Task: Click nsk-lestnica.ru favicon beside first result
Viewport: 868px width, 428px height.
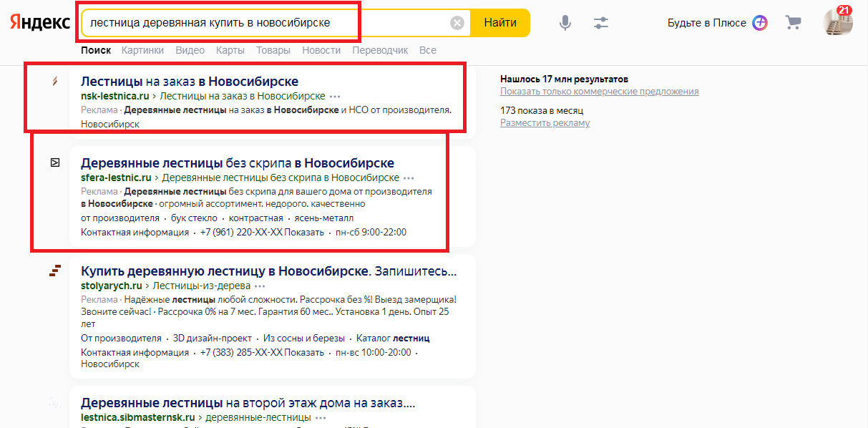Action: pyautogui.click(x=55, y=81)
